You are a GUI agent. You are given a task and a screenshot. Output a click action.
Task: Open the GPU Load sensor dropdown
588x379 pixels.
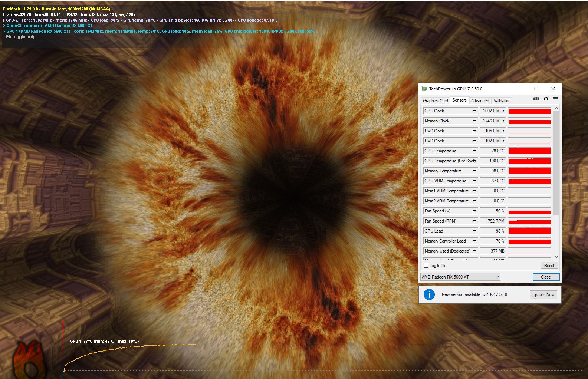pyautogui.click(x=474, y=231)
